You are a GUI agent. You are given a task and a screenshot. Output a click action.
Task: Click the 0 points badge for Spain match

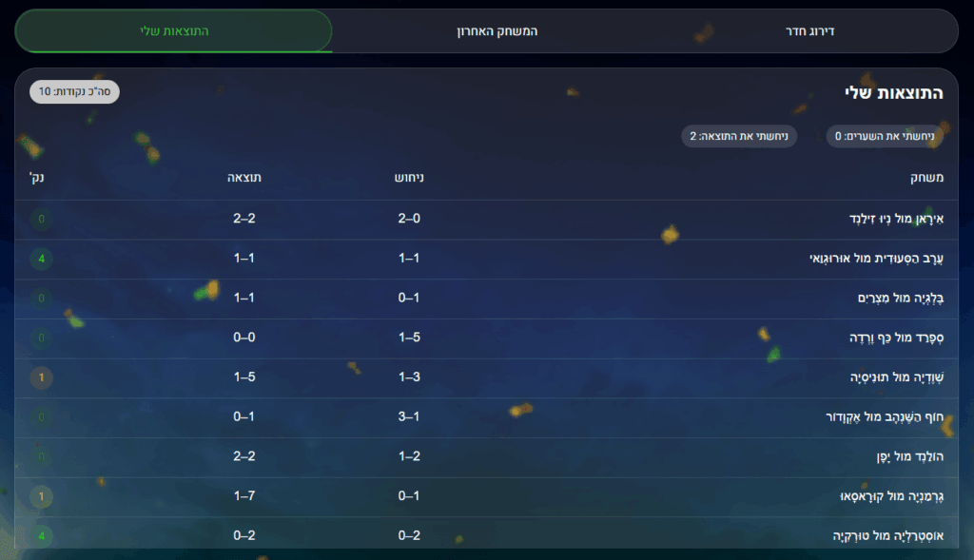click(42, 338)
